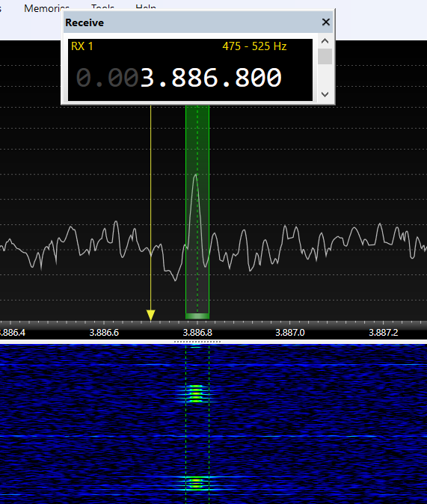The image size is (427, 504).
Task: Open the Tools menu
Action: [x=102, y=7]
